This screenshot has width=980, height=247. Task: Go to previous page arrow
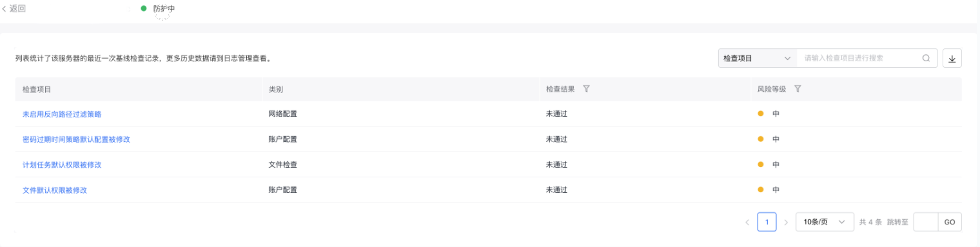click(747, 222)
